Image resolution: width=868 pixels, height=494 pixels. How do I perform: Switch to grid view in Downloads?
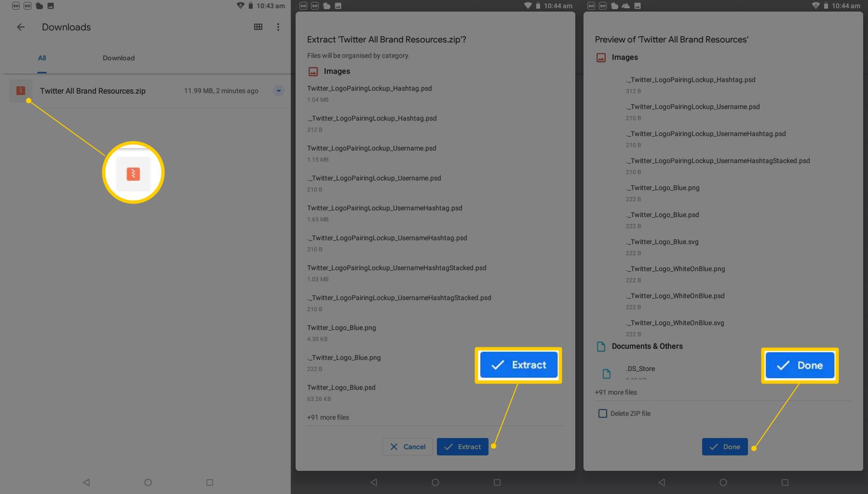(x=258, y=27)
